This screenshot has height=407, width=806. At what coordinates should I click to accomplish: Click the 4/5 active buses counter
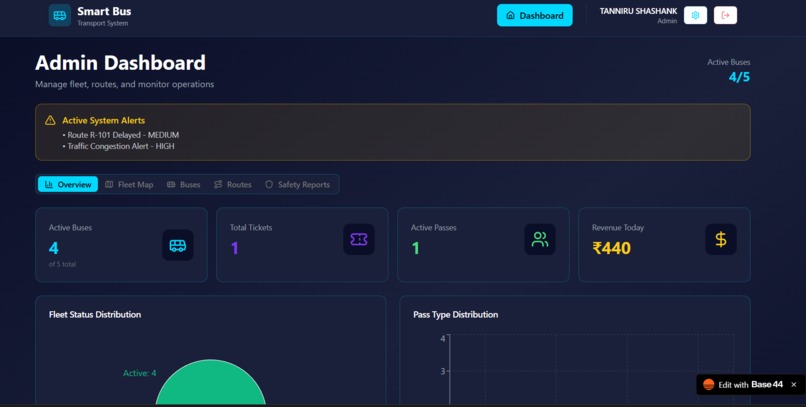pyautogui.click(x=739, y=77)
